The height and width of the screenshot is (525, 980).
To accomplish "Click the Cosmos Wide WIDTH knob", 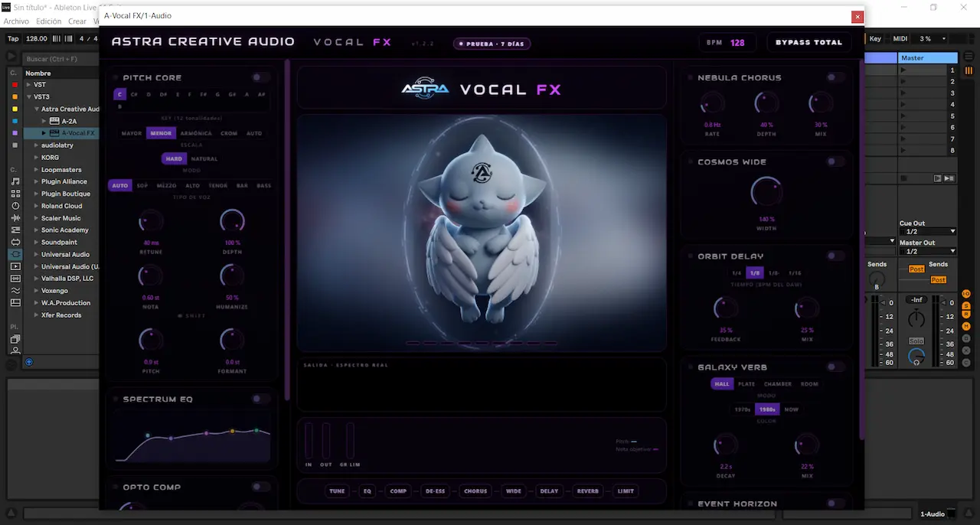I will pos(766,192).
